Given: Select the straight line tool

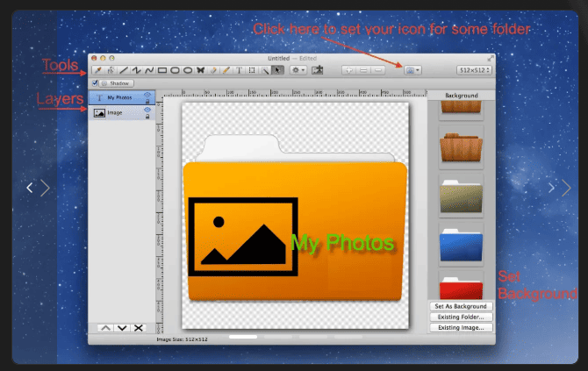Looking at the screenshot, I should (x=124, y=70).
